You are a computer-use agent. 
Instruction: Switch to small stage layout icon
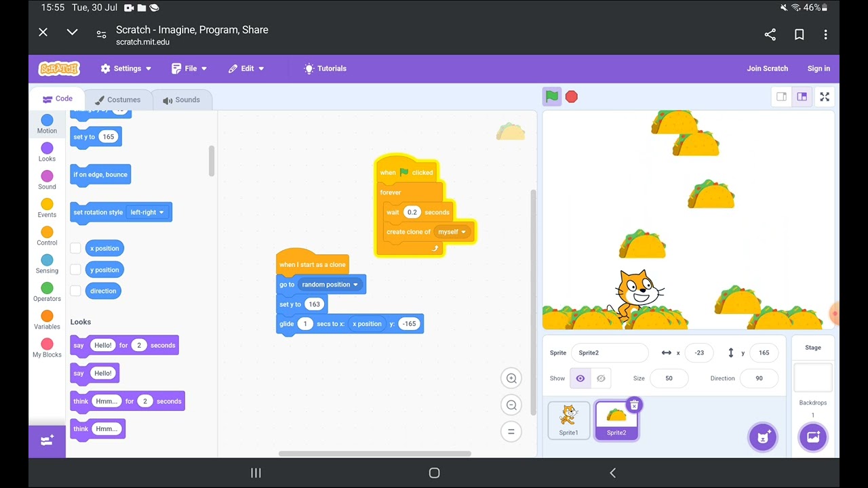[x=781, y=97]
